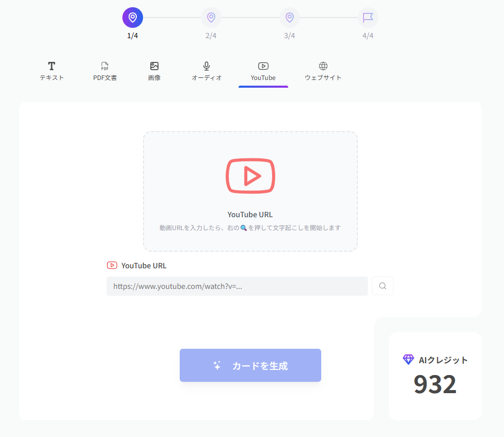Click the large red YouTube play icon

pos(250,176)
